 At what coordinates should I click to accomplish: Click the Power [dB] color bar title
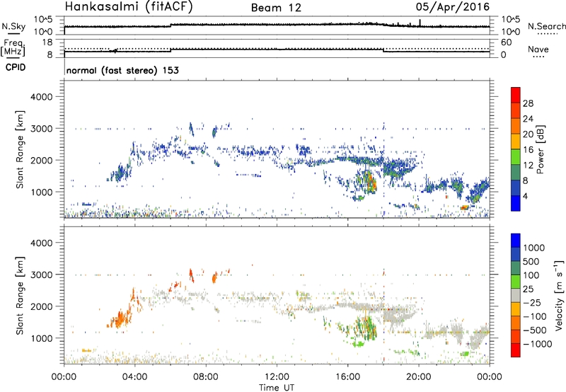pos(540,149)
